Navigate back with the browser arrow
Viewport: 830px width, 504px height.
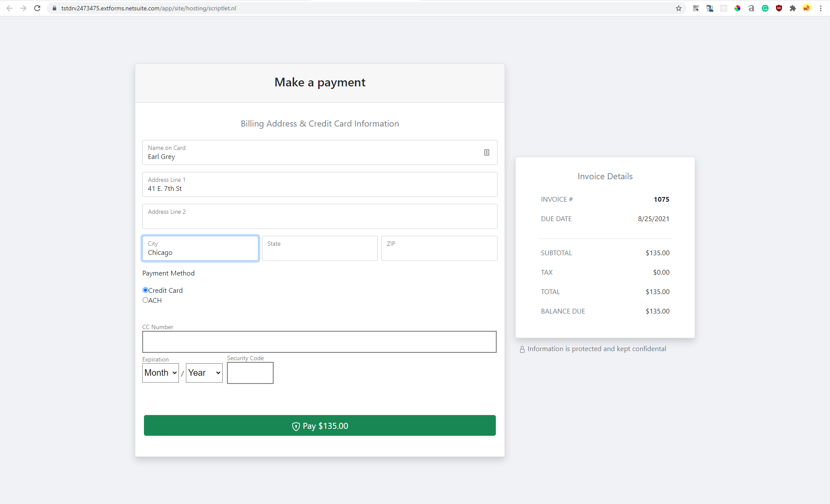click(x=10, y=8)
